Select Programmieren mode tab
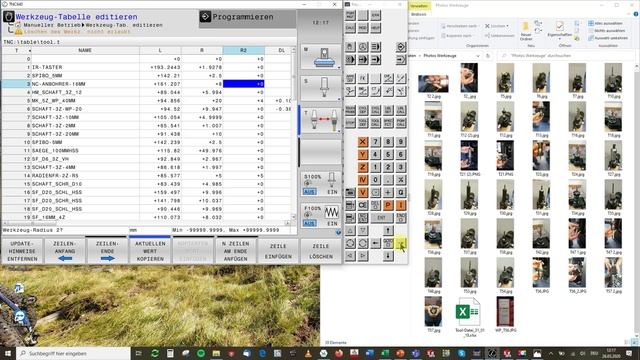The image size is (640, 360). click(247, 17)
